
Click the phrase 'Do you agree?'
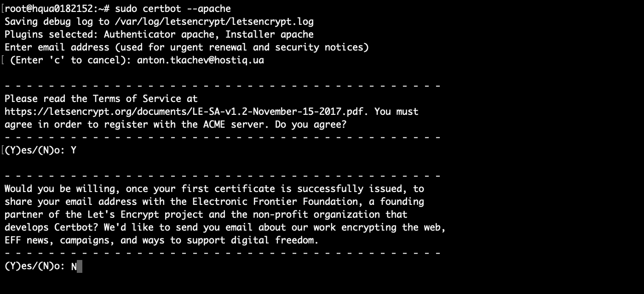tap(311, 124)
